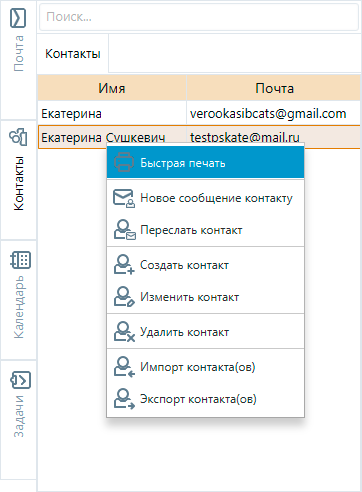
Task: Select Новое сообщение контакту menu entry
Action: [205, 198]
